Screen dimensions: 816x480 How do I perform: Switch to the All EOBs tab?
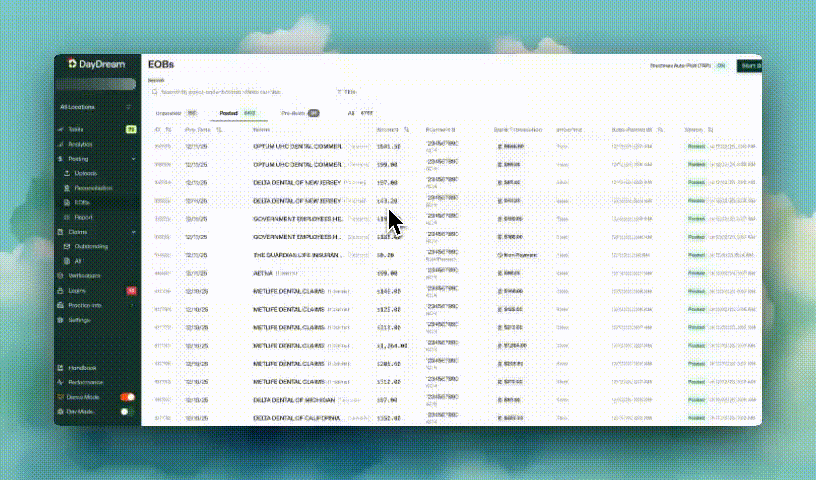click(x=361, y=113)
